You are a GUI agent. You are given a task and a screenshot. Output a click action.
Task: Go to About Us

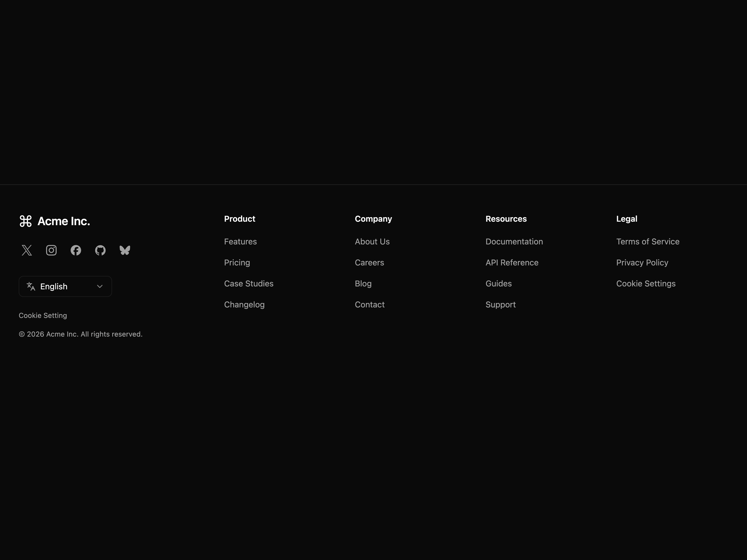point(372,242)
